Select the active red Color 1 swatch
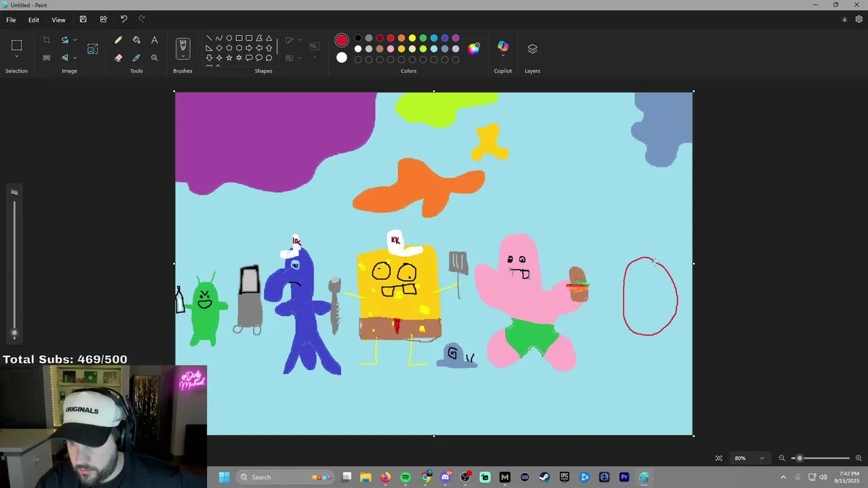 tap(342, 41)
